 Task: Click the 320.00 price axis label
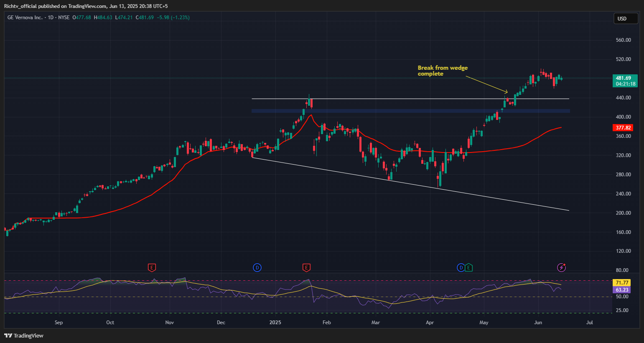(623, 155)
